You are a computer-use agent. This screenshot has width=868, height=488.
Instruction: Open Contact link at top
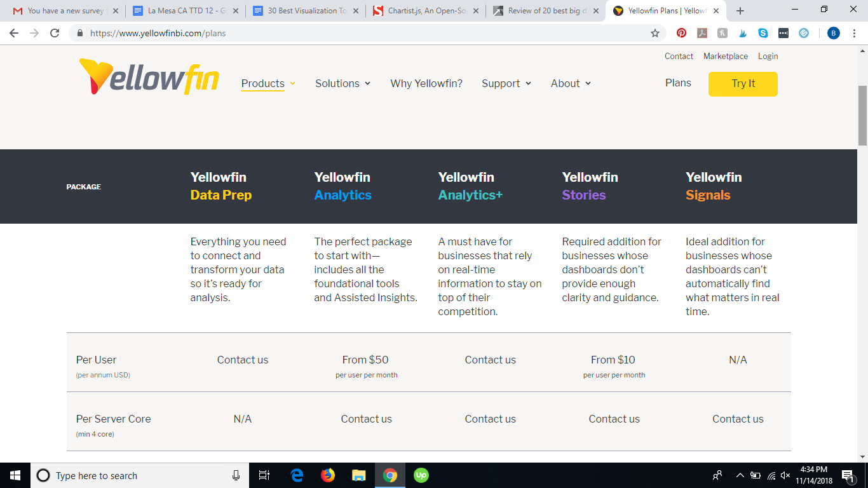(x=679, y=56)
